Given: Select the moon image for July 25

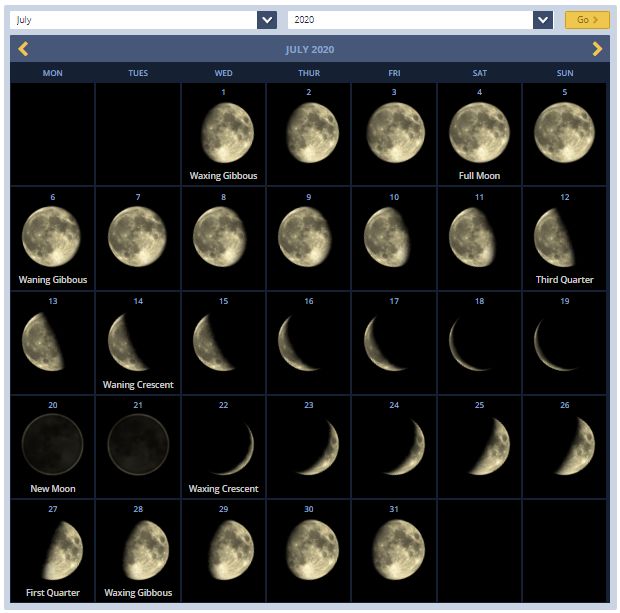Looking at the screenshot, I should pos(490,446).
